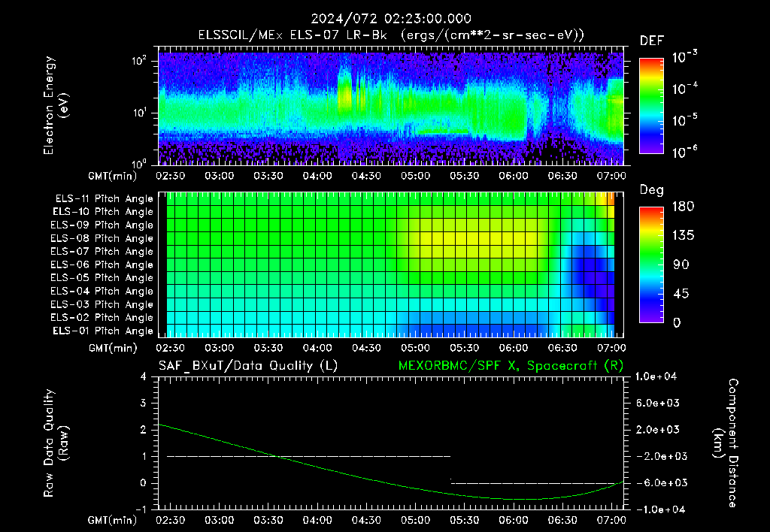This screenshot has height=532, width=770.
Task: Click the Raw Data Quality axis title
Action: 56,443
